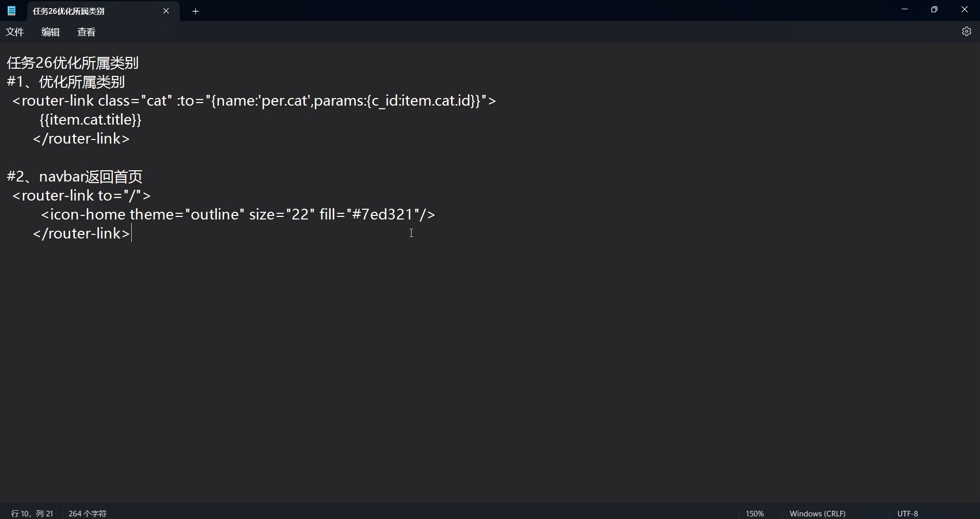The width and height of the screenshot is (980, 519).
Task: Open the 编辑 menu
Action: click(x=50, y=32)
